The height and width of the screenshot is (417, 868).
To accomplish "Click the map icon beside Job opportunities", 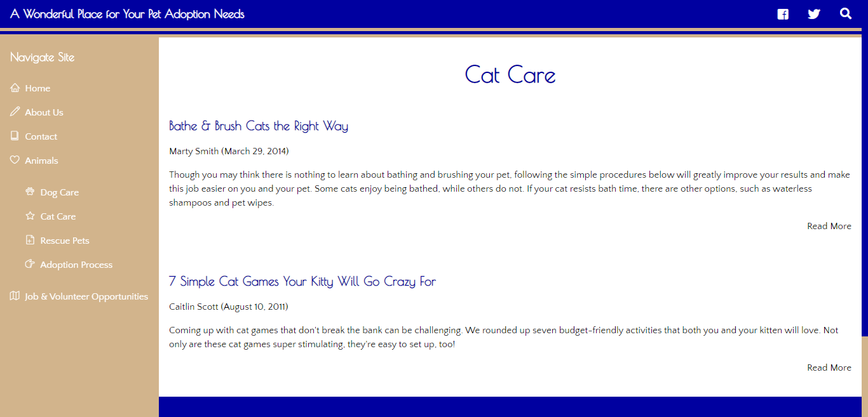I will coord(15,296).
